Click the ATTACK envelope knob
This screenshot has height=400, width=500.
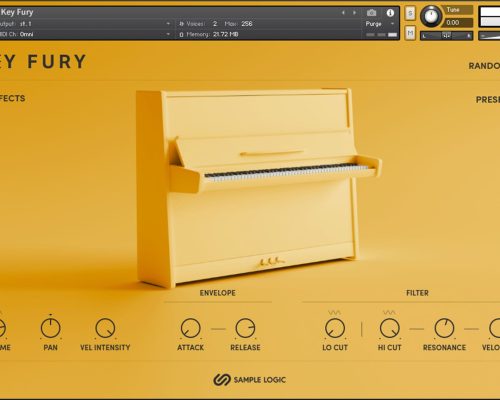click(x=190, y=328)
